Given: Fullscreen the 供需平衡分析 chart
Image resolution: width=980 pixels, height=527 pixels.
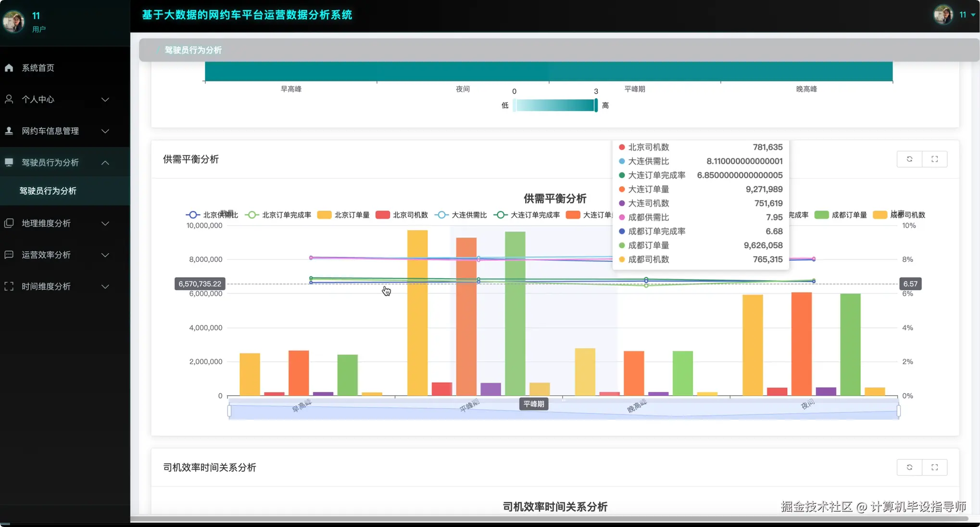Looking at the screenshot, I should click(x=934, y=159).
